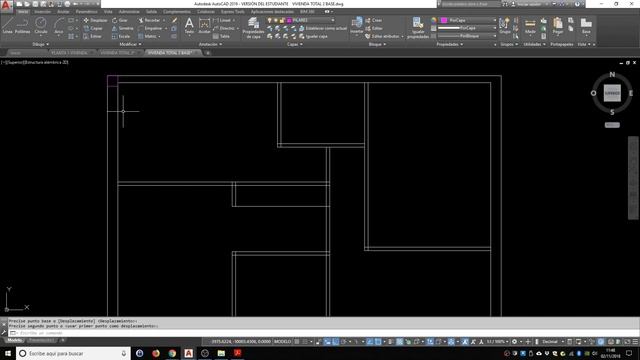Expand the Dibujo panel
Viewport: 640px width, 360px height.
(x=40, y=44)
